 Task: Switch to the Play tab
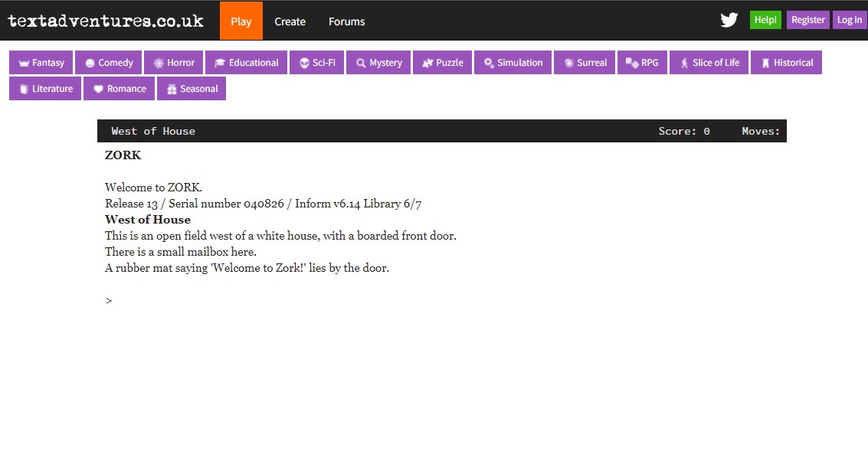pyautogui.click(x=241, y=21)
